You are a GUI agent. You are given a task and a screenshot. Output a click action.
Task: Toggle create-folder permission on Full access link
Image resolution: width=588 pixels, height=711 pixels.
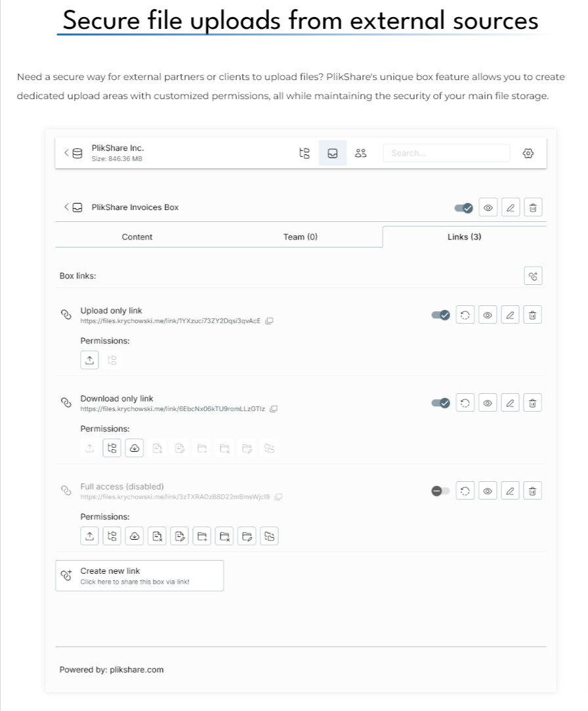pyautogui.click(x=202, y=536)
